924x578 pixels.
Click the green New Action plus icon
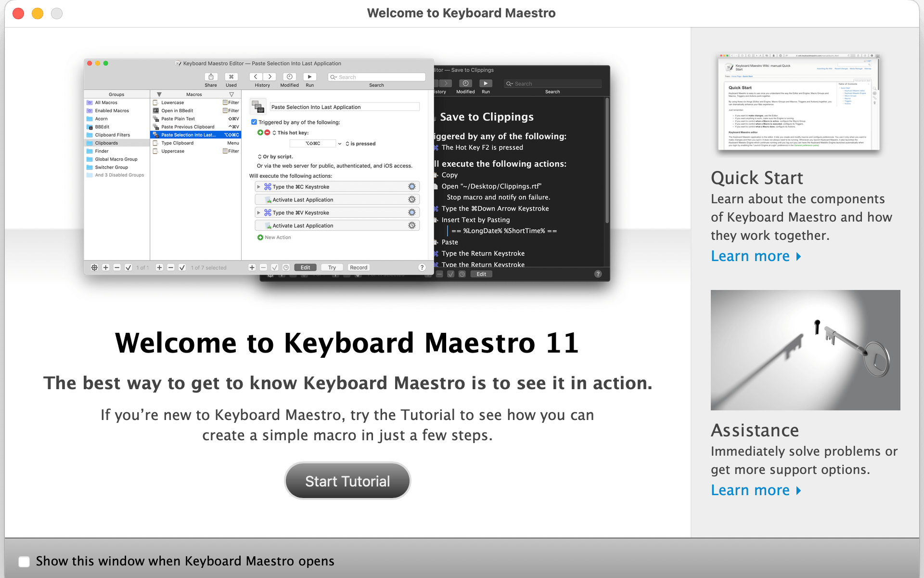point(260,237)
